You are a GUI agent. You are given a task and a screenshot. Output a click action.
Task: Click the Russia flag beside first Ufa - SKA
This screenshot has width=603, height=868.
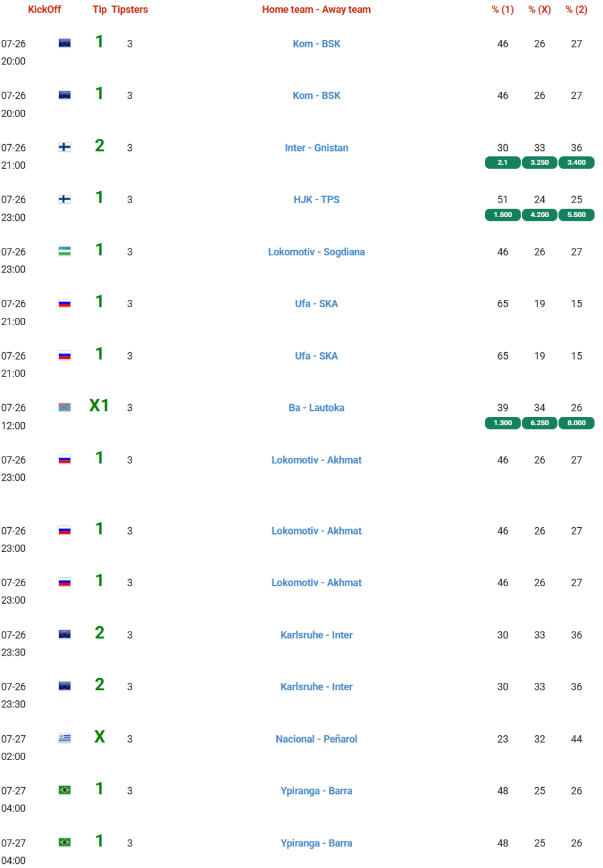point(65,303)
